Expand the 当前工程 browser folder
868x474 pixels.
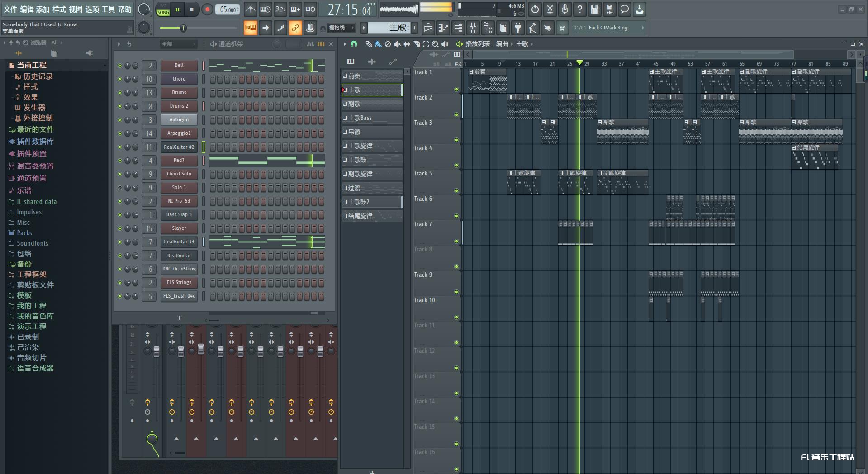tap(32, 65)
